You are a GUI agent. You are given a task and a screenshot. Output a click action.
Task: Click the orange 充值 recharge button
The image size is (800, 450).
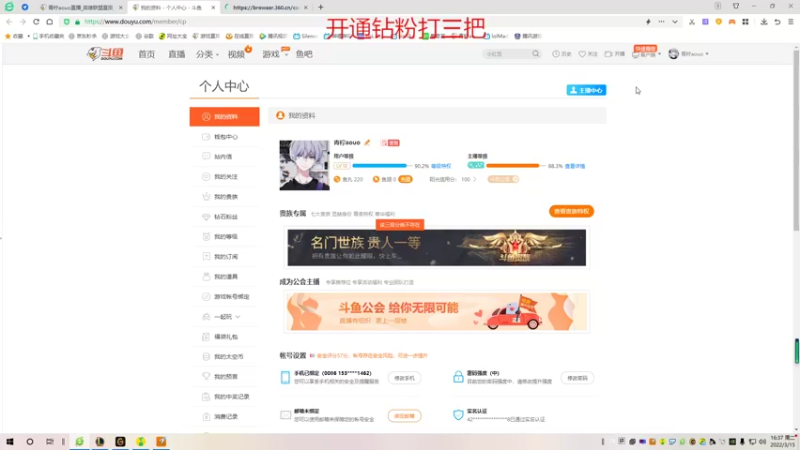pos(405,179)
